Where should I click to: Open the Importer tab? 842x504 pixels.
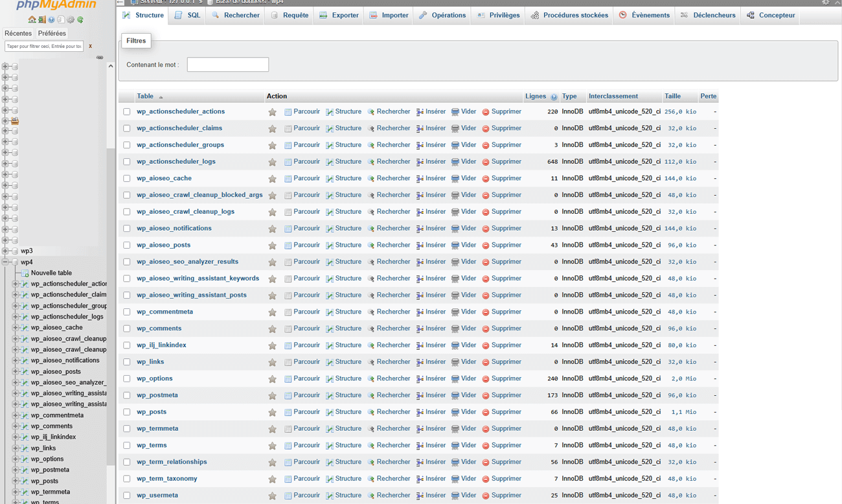point(389,16)
